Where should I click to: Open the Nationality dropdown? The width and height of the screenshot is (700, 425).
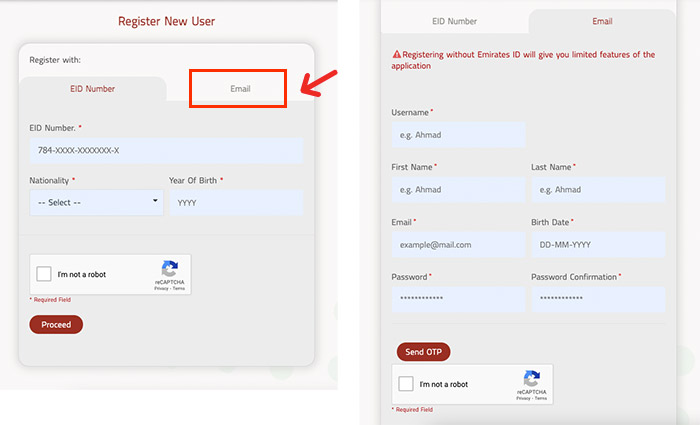(96, 203)
